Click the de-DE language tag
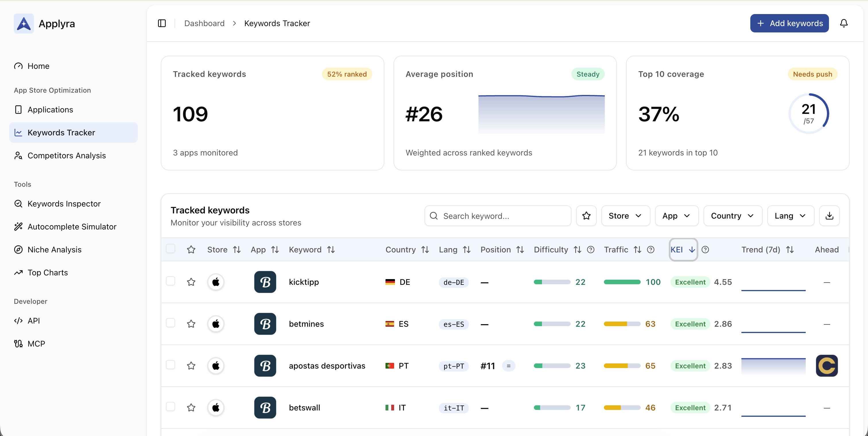 click(454, 282)
